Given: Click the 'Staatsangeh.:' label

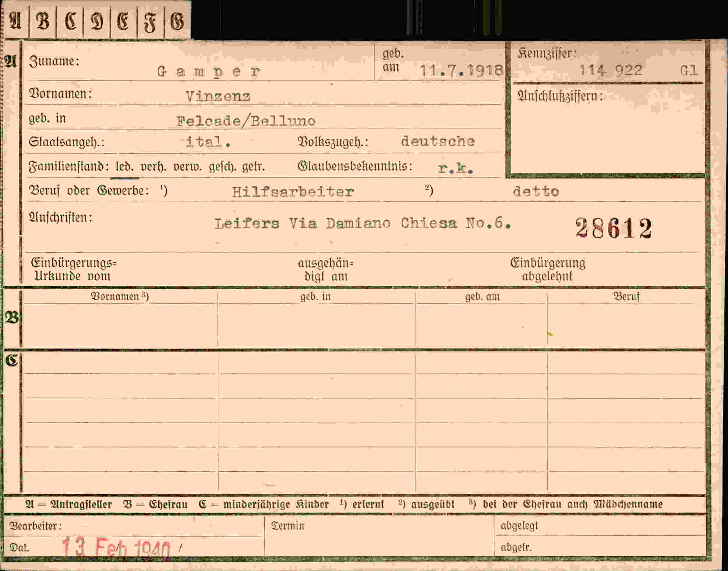Looking at the screenshot, I should (x=66, y=142).
